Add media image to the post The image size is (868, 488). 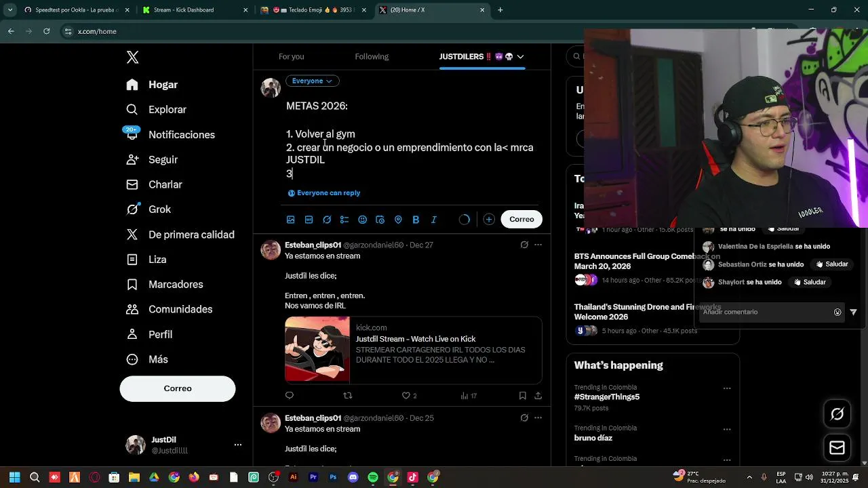[291, 220]
